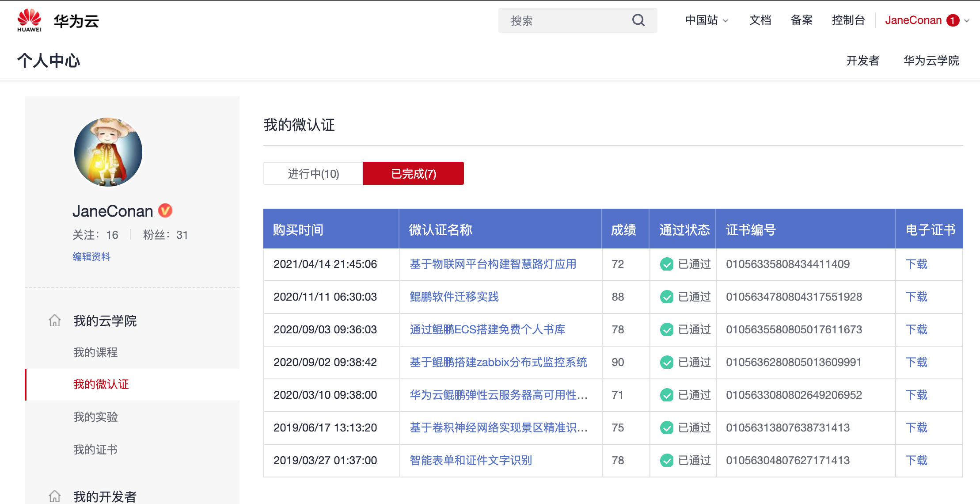Open 华为云学院 in the top navigation
The width and height of the screenshot is (980, 504).
coord(931,61)
